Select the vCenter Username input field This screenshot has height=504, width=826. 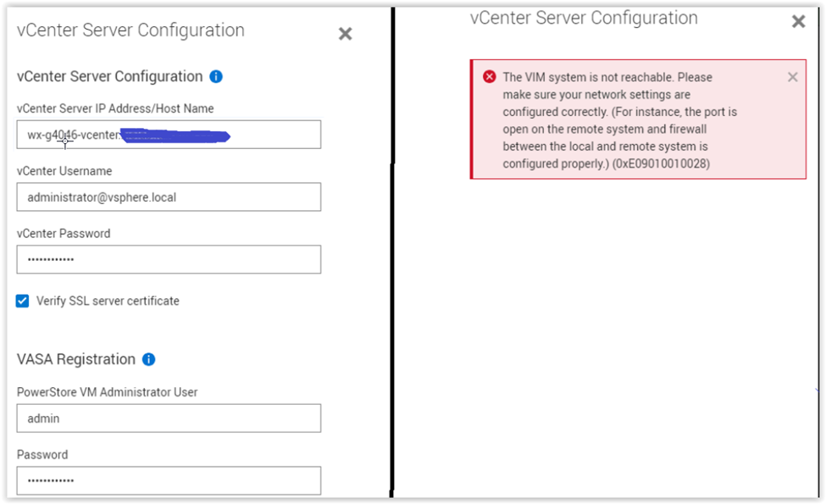169,197
